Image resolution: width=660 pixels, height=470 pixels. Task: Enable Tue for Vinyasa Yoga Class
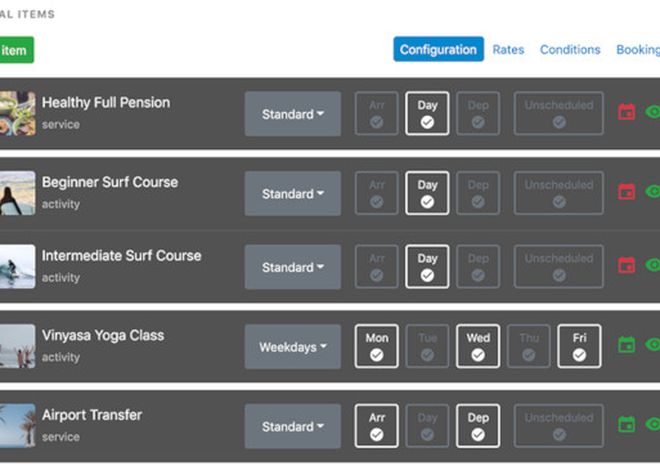click(x=427, y=346)
